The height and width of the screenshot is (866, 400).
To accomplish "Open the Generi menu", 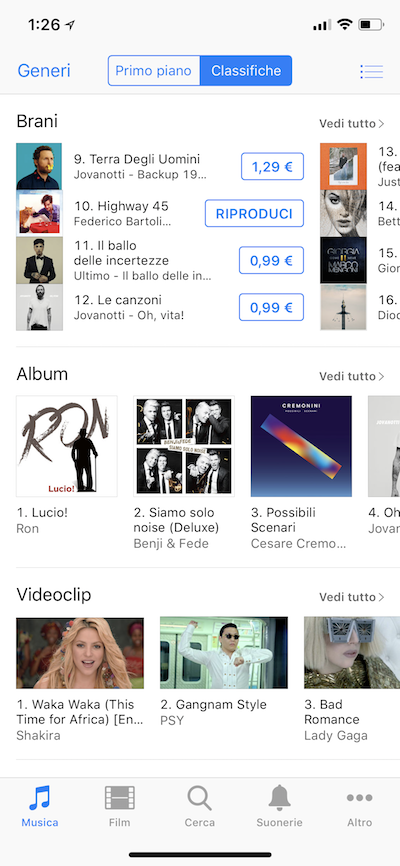I will coord(44,71).
